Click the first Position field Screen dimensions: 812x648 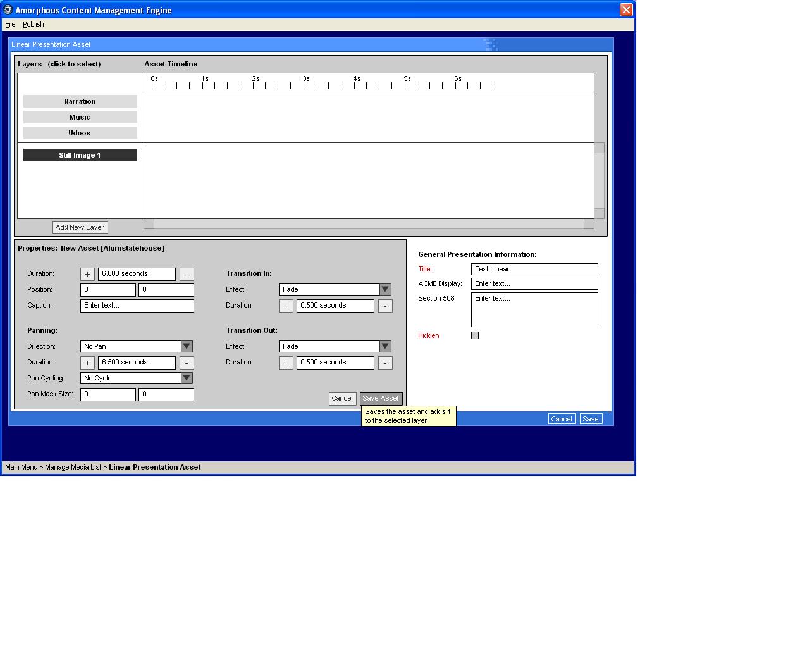click(x=108, y=290)
